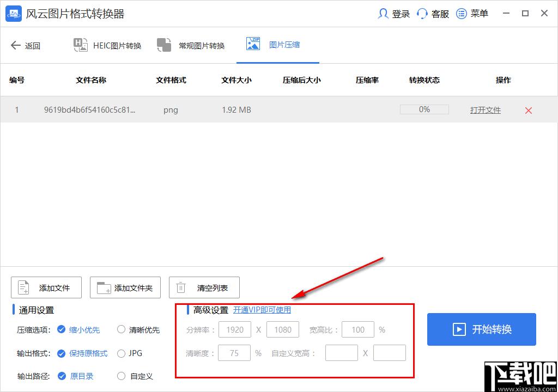The height and width of the screenshot is (392, 558).
Task: Select 原目录 output path
Action: pyautogui.click(x=75, y=376)
